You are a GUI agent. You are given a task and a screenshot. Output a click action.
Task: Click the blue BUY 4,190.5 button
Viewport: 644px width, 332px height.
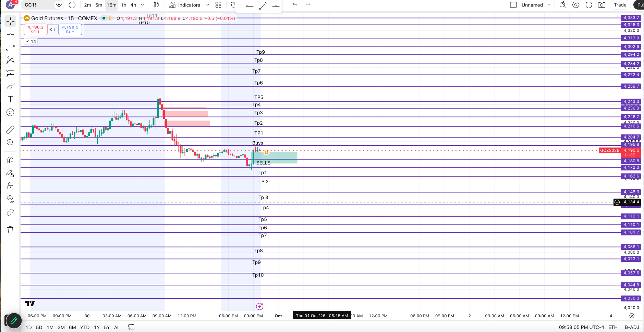(70, 29)
